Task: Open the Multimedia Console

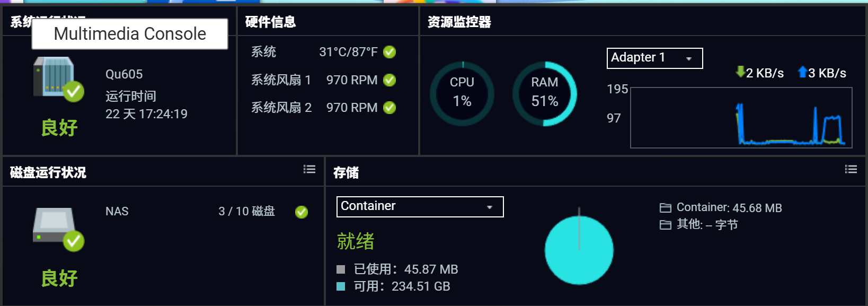Action: (129, 33)
